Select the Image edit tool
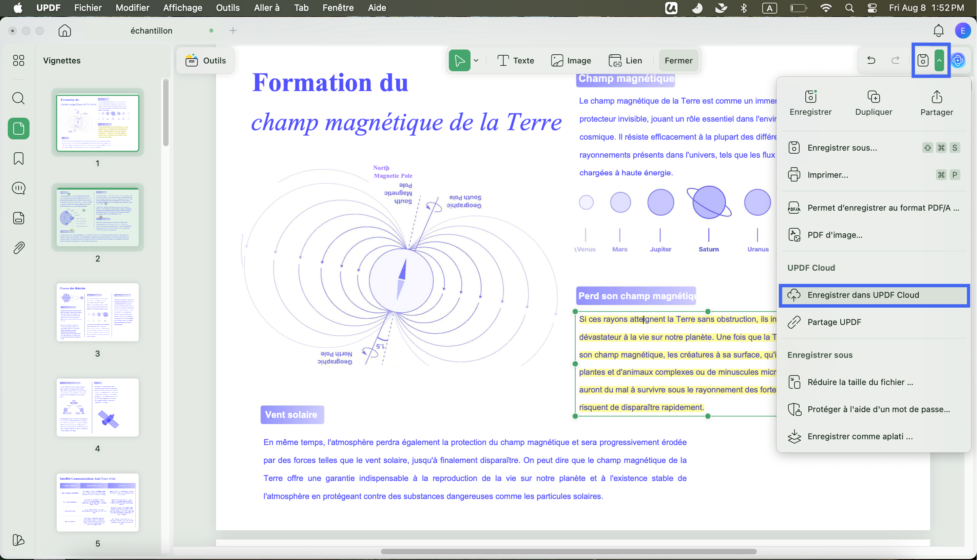977x560 pixels. pos(571,60)
